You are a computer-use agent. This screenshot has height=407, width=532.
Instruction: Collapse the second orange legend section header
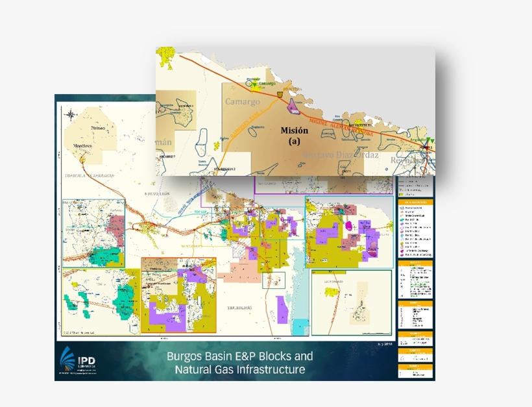415,262
